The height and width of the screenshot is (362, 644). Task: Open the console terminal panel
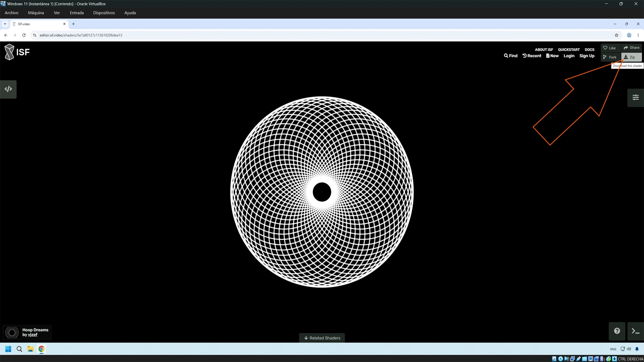[x=636, y=331]
